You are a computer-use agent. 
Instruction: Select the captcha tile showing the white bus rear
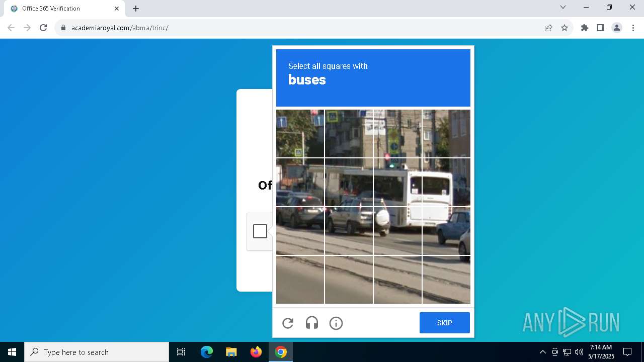446,182
